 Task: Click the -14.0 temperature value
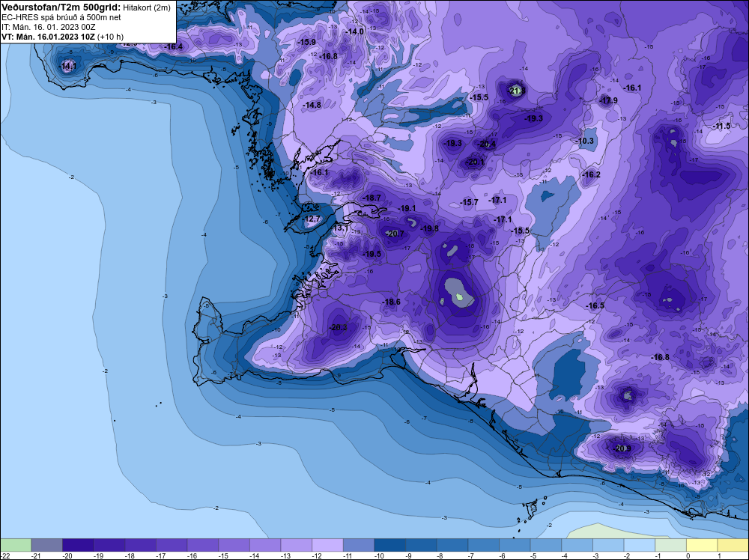tap(355, 31)
